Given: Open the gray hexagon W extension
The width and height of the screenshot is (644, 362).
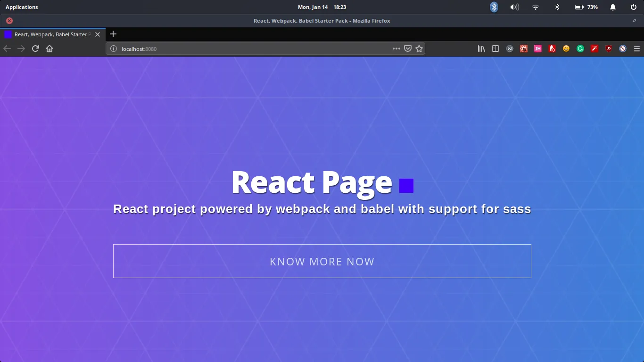Looking at the screenshot, I should pos(510,49).
